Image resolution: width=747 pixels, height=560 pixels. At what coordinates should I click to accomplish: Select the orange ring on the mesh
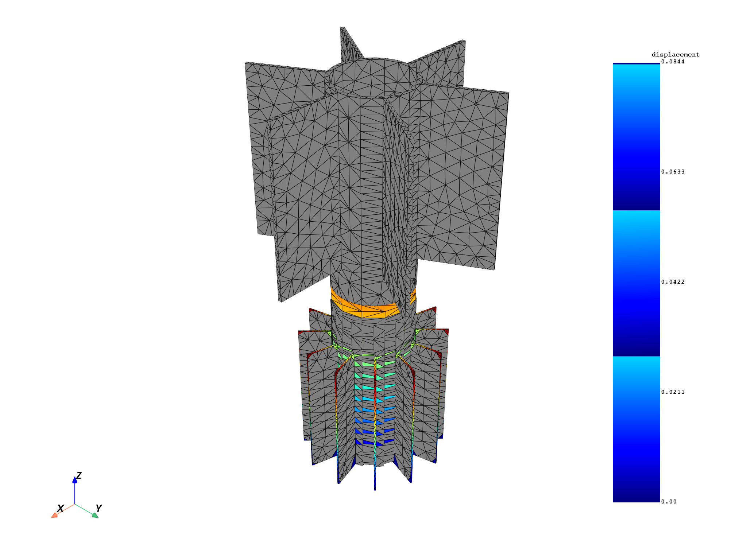pyautogui.click(x=365, y=310)
